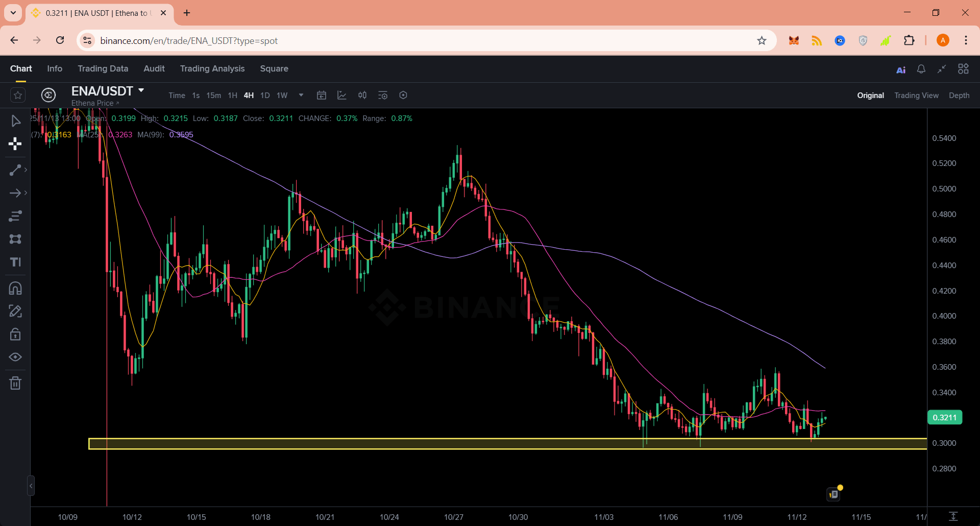This screenshot has height=526, width=980.
Task: Select the 4H interval
Action: pyautogui.click(x=249, y=95)
